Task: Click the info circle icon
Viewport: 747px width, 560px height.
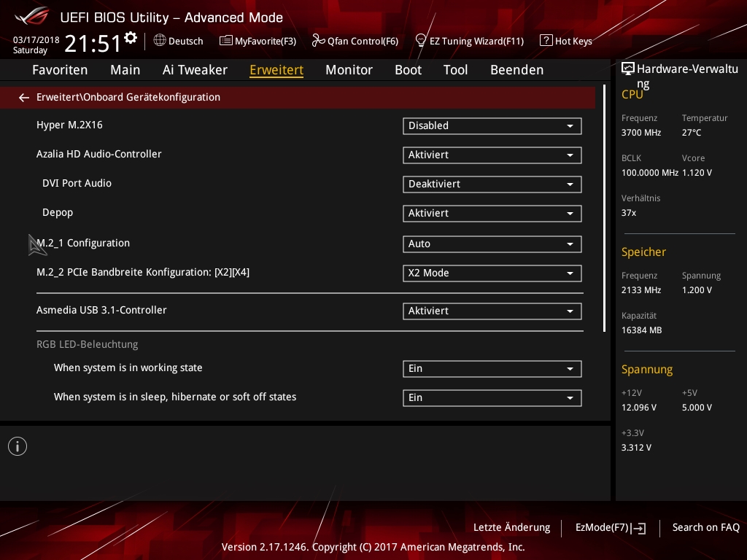Action: pos(18,446)
